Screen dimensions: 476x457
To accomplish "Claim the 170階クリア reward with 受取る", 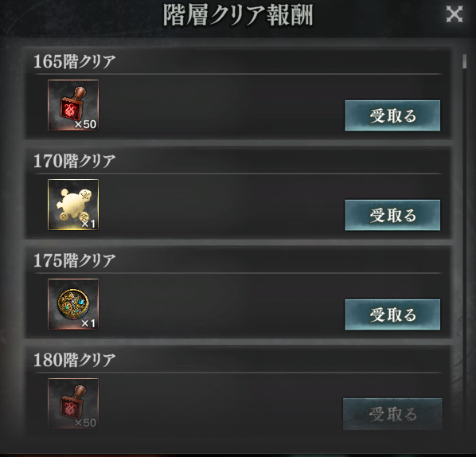I will pyautogui.click(x=392, y=215).
